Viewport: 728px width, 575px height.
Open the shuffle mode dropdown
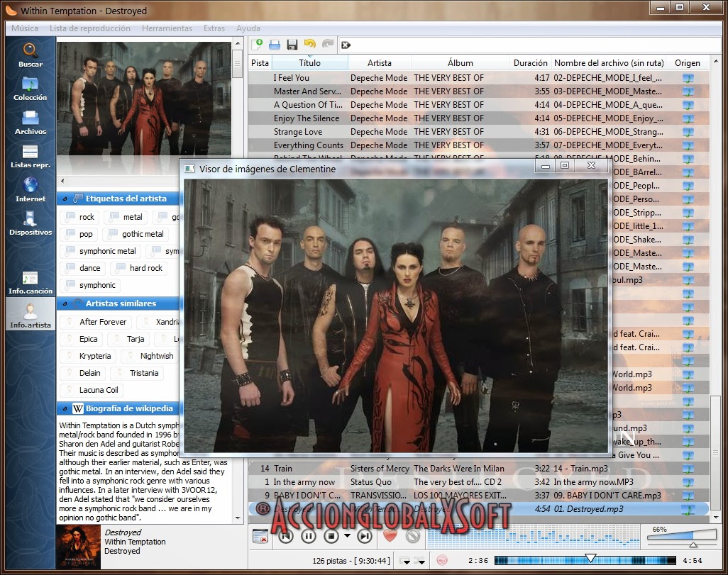(x=420, y=561)
